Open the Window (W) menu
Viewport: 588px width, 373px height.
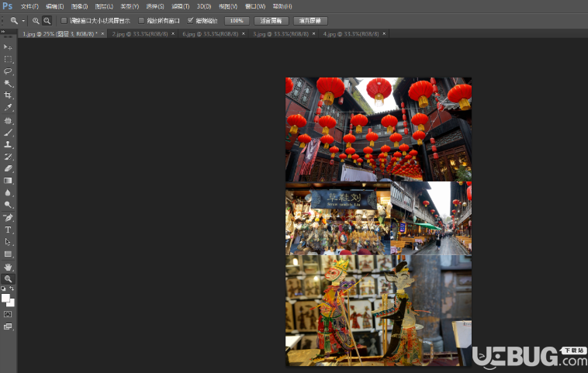point(255,6)
